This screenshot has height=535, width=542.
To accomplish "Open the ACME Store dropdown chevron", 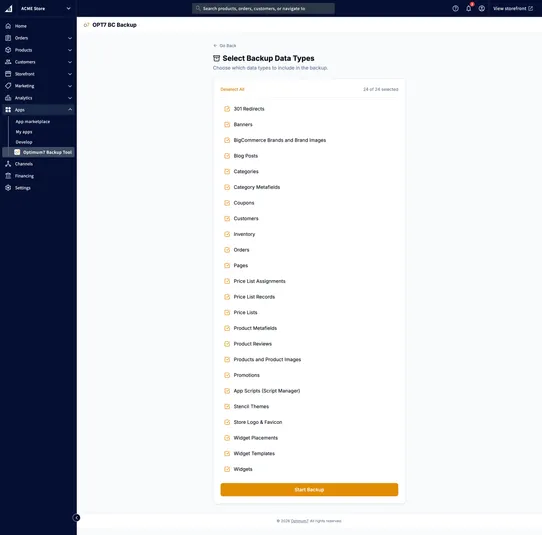I will pyautogui.click(x=68, y=8).
